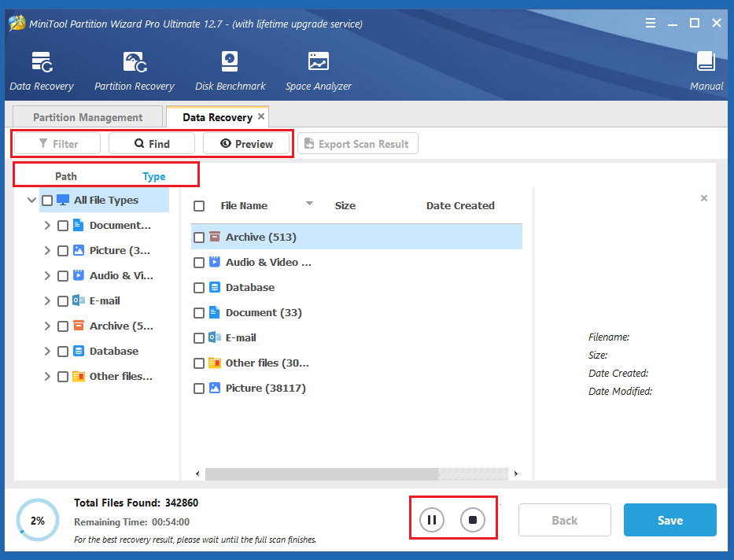
Task: Switch to the Partition Management tab
Action: (x=87, y=117)
